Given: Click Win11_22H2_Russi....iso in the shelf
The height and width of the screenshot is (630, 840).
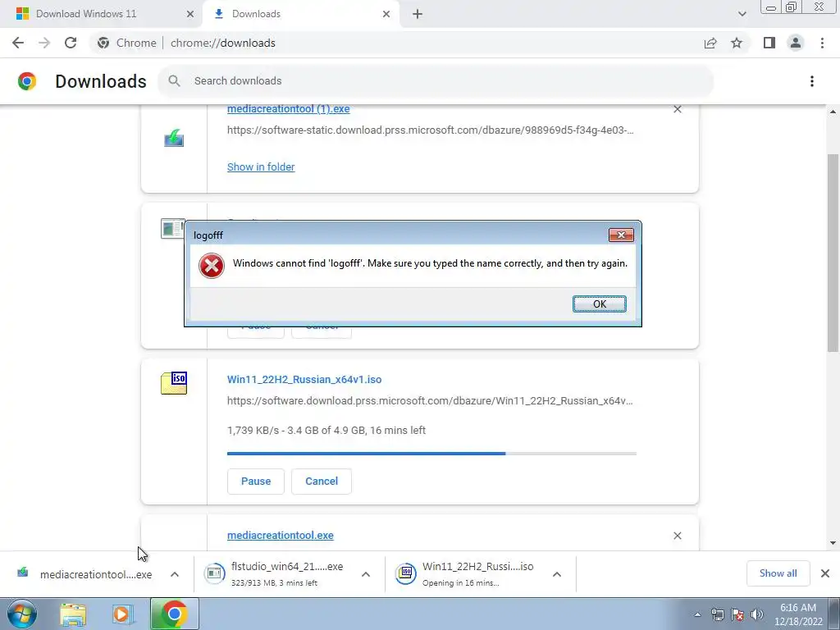Looking at the screenshot, I should [466, 573].
